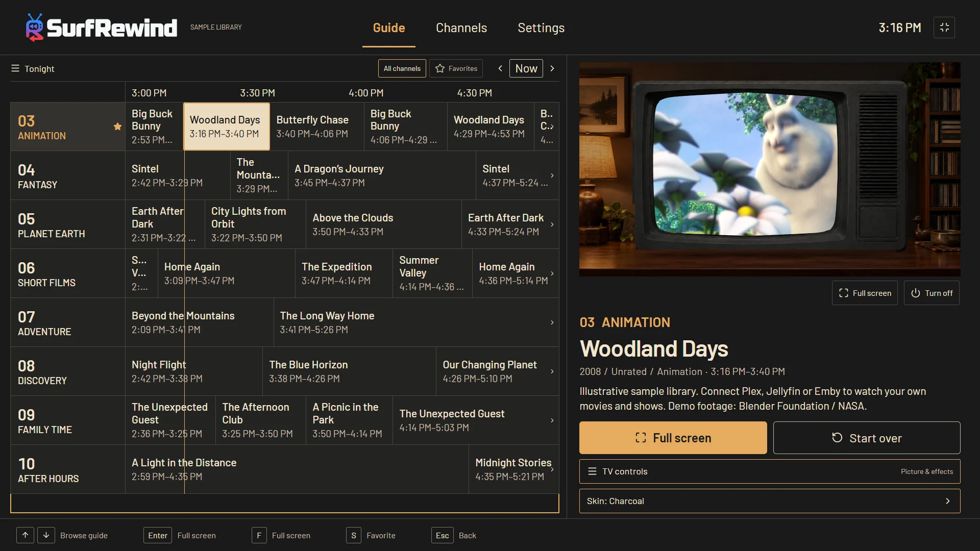This screenshot has height=551, width=980.
Task: Expand the Skin: Charcoal selector
Action: pos(770,501)
